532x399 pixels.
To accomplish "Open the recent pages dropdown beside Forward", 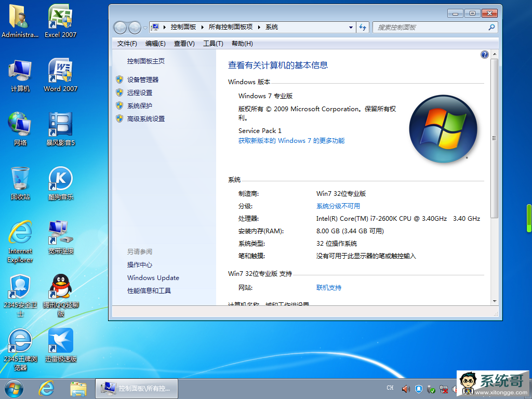I will 145,28.
